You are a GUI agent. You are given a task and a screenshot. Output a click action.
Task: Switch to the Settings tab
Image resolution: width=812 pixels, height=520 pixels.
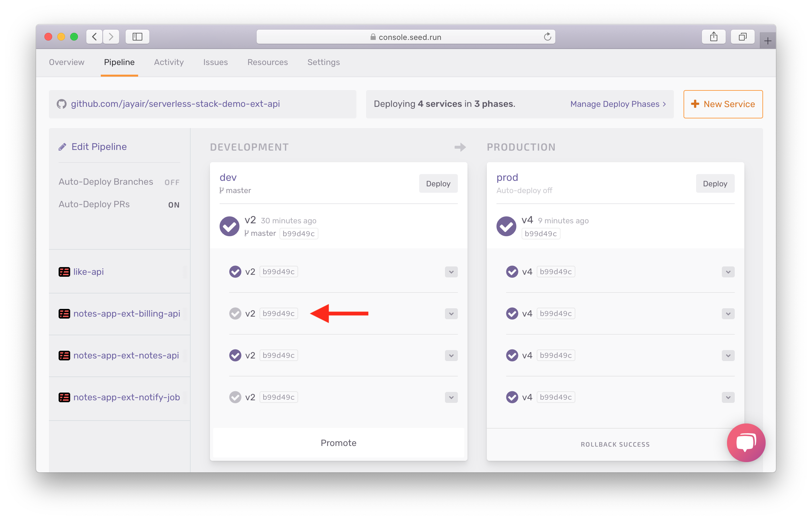pyautogui.click(x=323, y=61)
